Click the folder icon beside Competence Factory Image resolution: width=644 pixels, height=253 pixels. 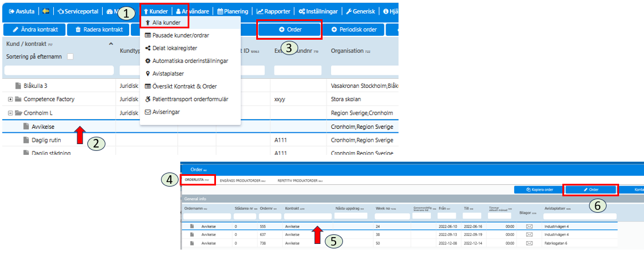click(18, 99)
